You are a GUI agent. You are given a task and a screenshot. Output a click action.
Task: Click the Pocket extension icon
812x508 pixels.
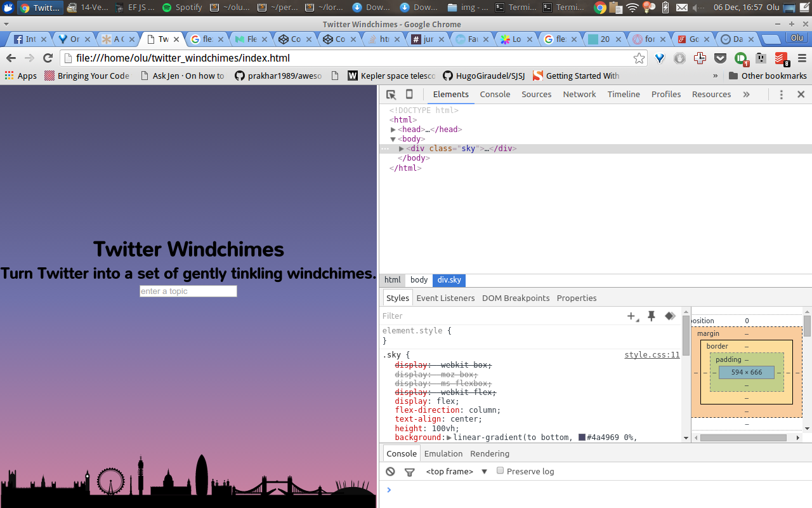click(x=720, y=58)
